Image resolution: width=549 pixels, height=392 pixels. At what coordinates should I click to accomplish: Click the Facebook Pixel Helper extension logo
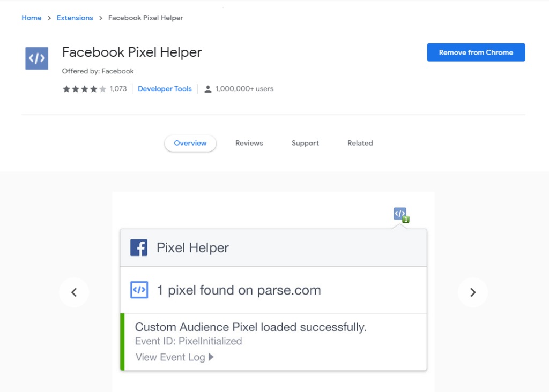(37, 58)
